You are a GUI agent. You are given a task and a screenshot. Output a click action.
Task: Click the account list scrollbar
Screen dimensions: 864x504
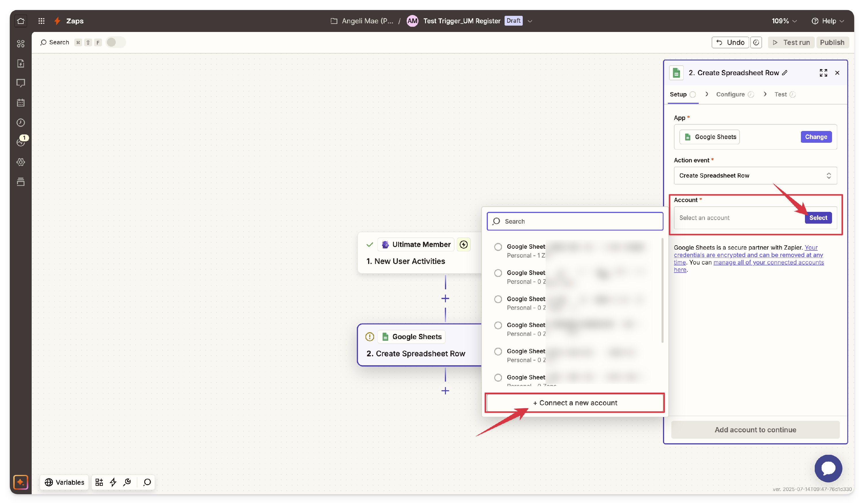point(662,290)
